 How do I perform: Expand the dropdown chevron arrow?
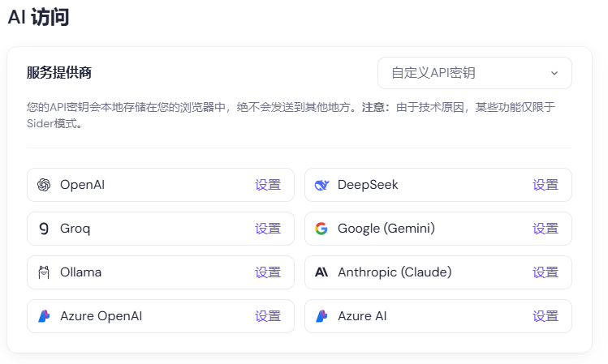click(x=554, y=73)
